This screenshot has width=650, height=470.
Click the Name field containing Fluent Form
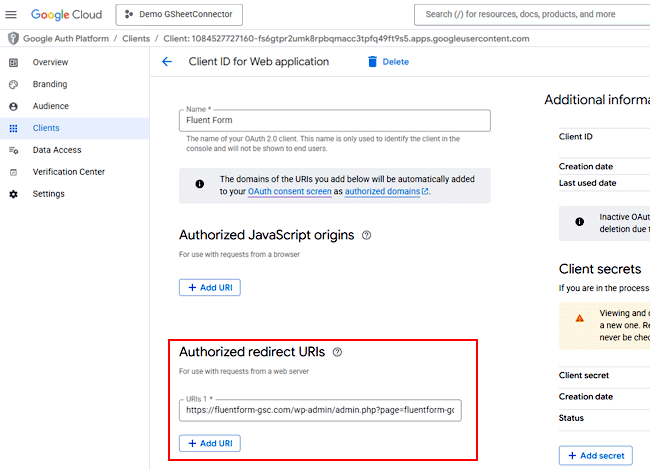pyautogui.click(x=335, y=120)
